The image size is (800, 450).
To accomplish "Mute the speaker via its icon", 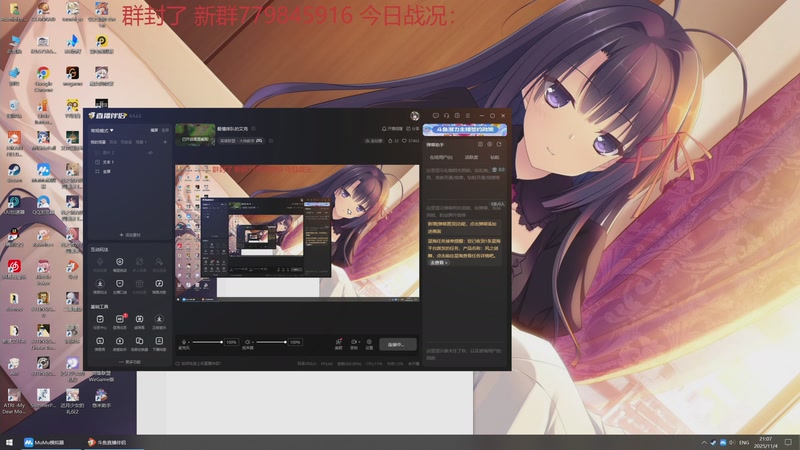I will [x=247, y=342].
